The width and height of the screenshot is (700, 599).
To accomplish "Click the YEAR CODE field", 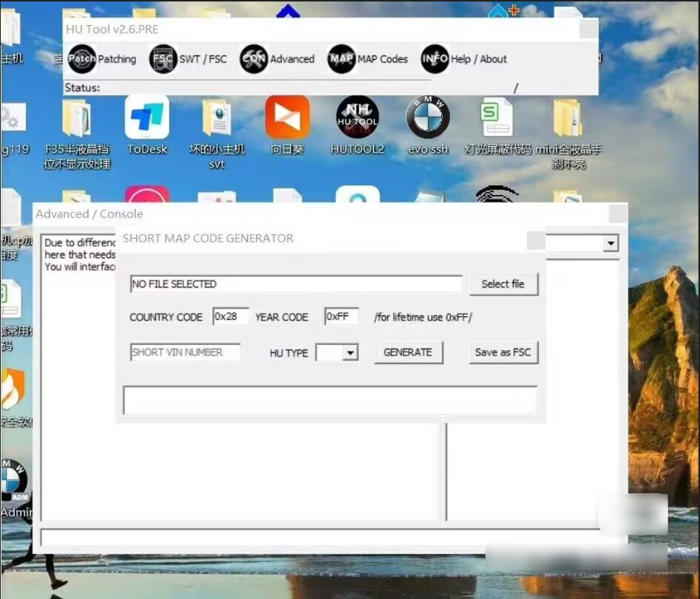I will (341, 317).
